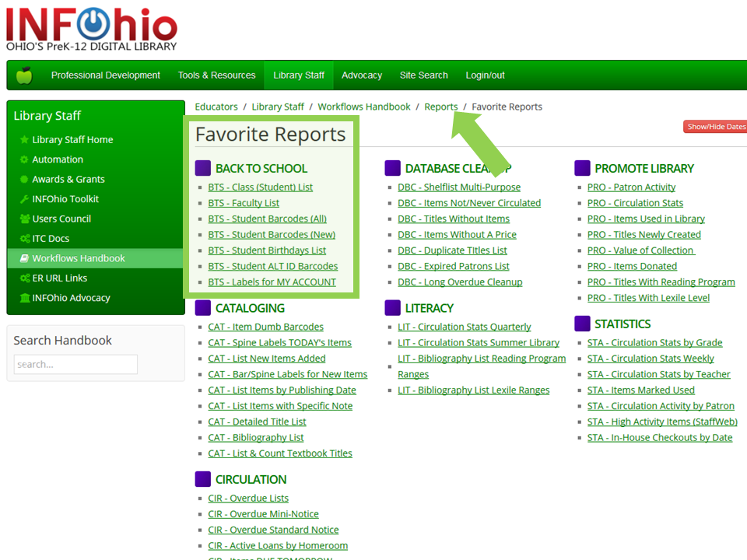Open PRO - Value of Collection
The height and width of the screenshot is (560, 747).
pos(641,250)
